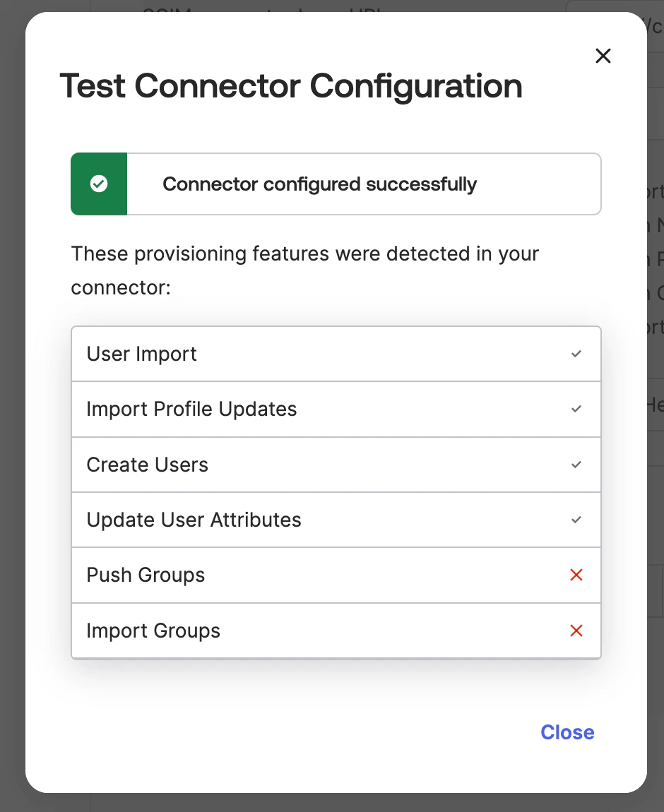Click the checkmark beside Create Users

[x=576, y=465]
